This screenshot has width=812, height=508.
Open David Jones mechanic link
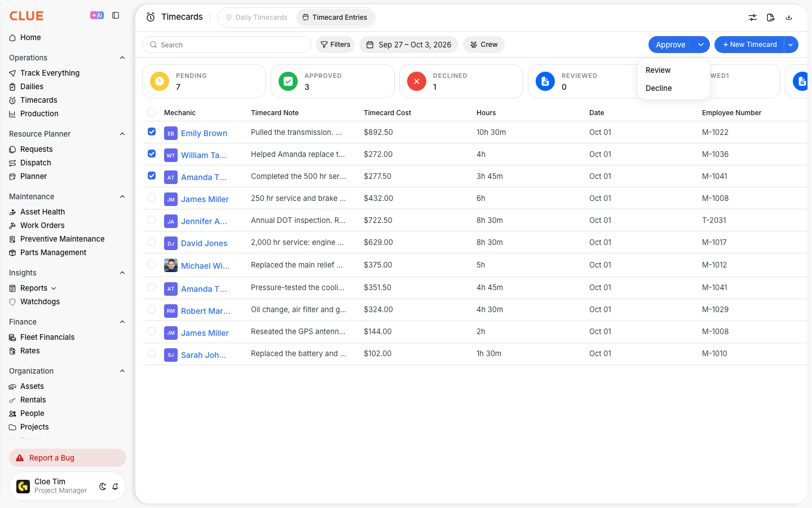click(204, 243)
